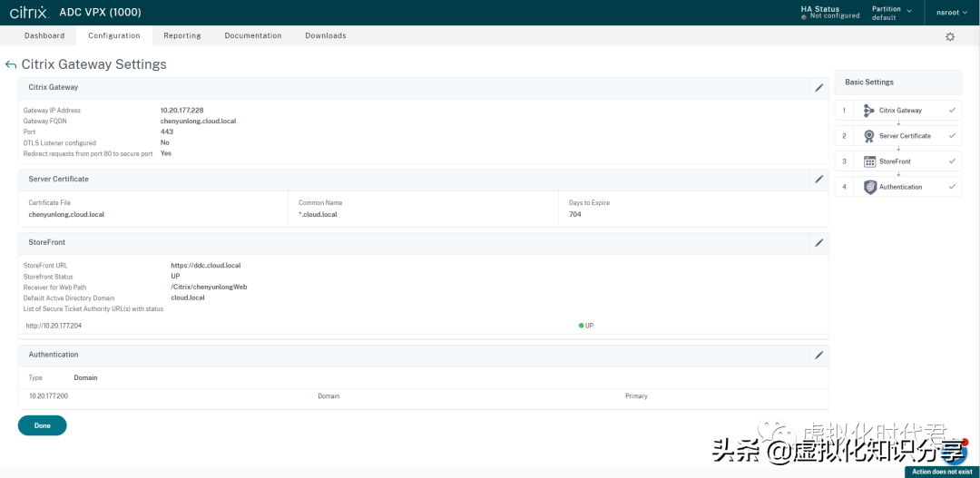Switch to the Documentation tab
The height and width of the screenshot is (478, 980).
[x=253, y=35]
